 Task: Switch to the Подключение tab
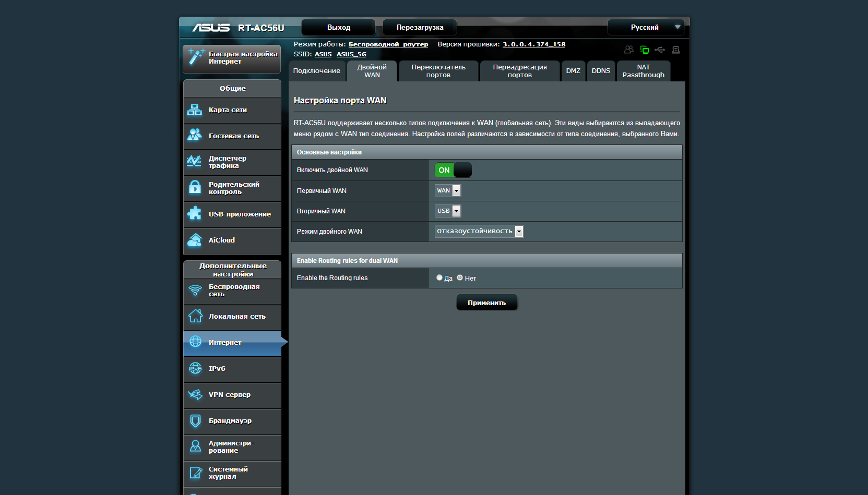coord(317,71)
